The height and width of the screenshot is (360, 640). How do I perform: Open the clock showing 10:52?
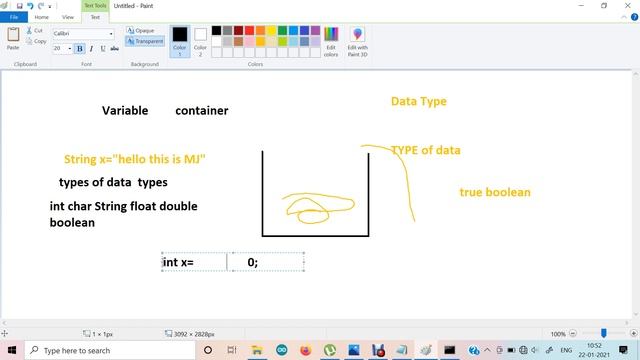click(594, 350)
